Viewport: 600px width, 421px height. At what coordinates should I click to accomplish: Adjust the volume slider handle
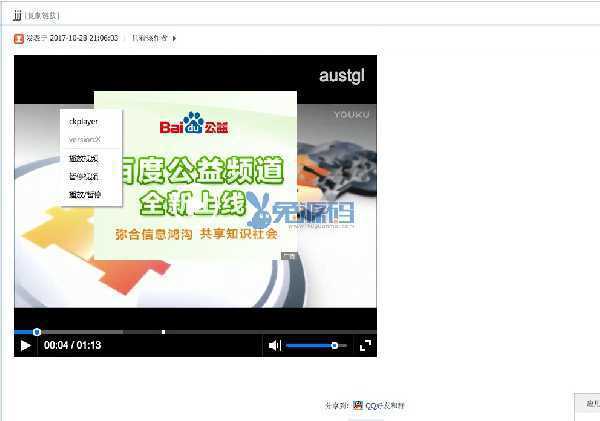334,346
